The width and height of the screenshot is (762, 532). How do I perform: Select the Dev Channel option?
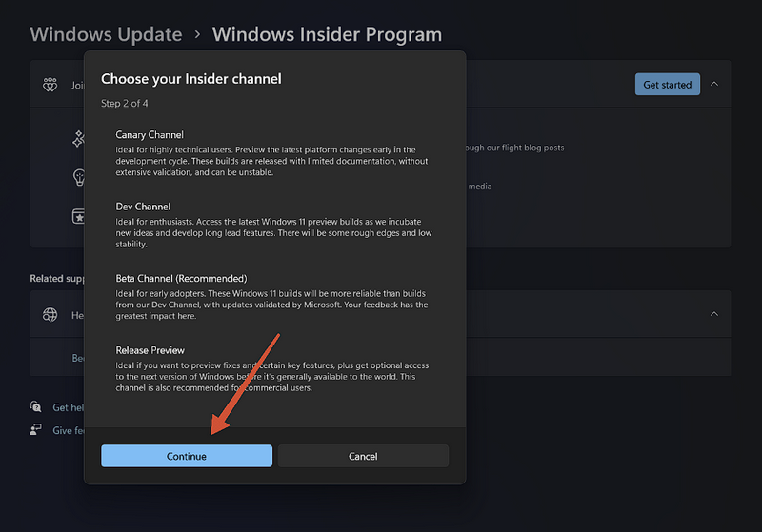pos(143,207)
